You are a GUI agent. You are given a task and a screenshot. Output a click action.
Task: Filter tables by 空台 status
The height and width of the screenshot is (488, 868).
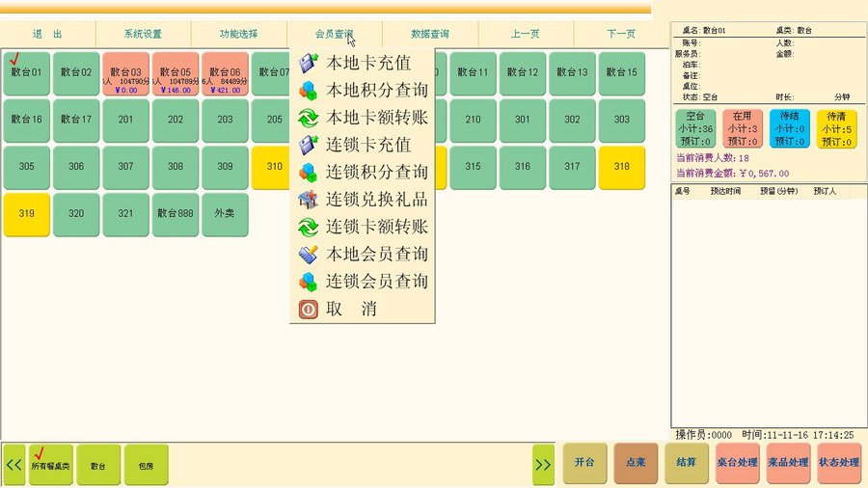click(695, 128)
